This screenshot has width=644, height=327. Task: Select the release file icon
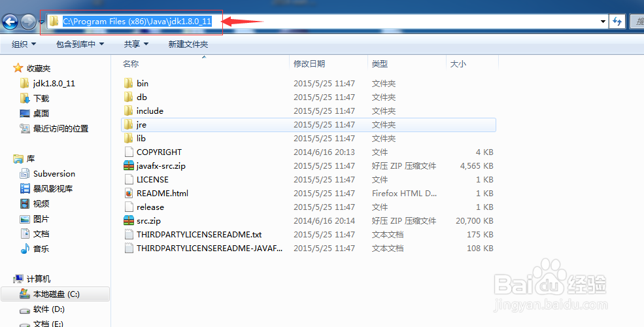(129, 207)
